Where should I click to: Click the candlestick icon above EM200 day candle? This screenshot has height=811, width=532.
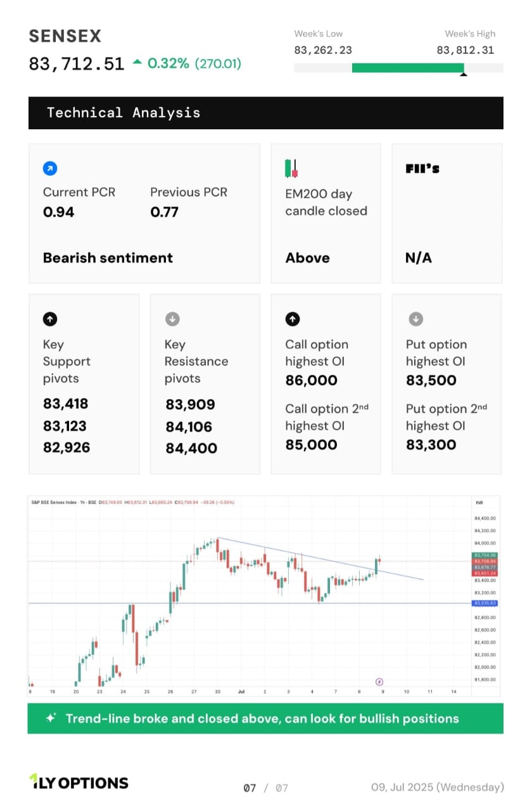click(x=291, y=169)
